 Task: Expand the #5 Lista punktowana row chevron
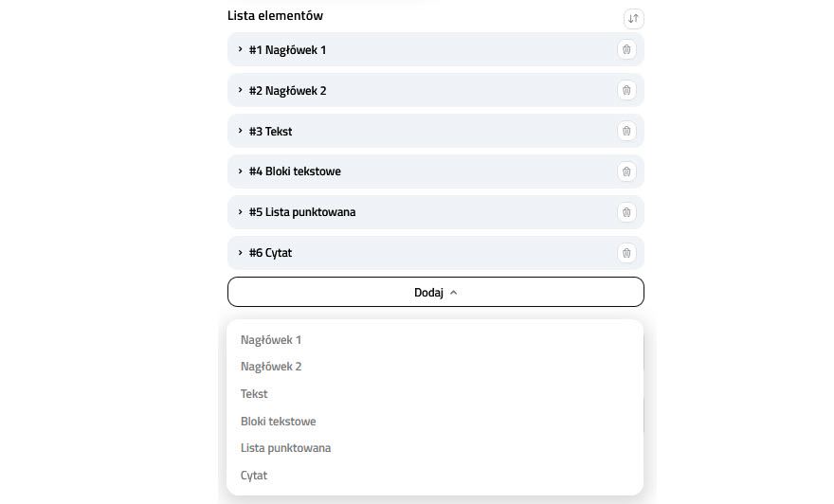coord(241,212)
